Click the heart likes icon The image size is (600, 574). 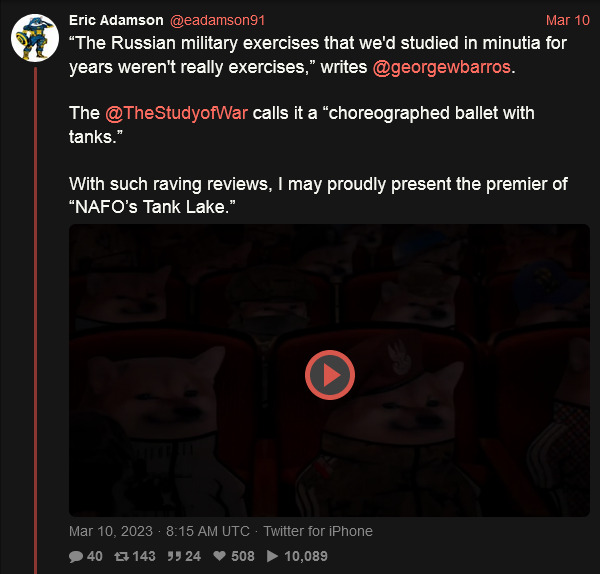(220, 556)
